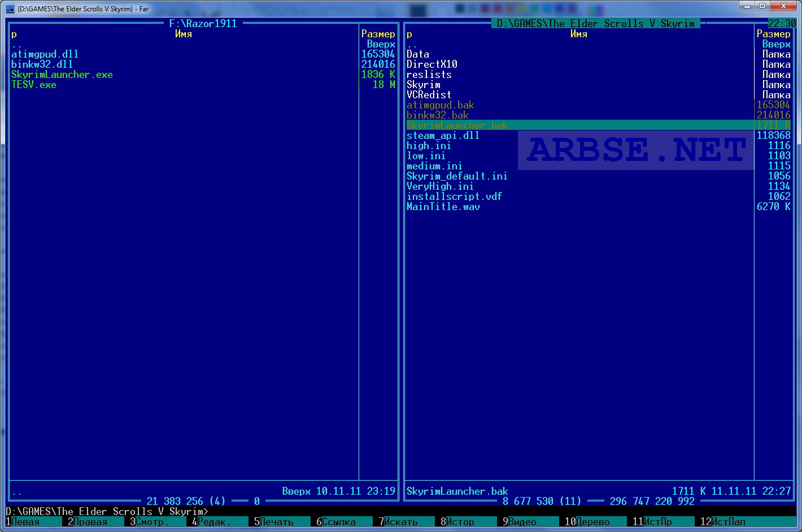Select MainTitle.wav file
This screenshot has width=802, height=532.
[443, 207]
